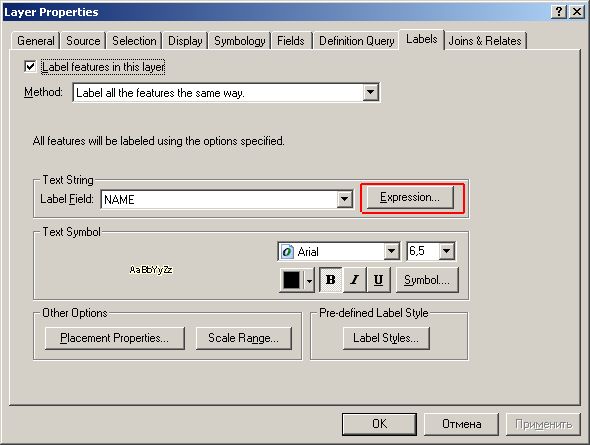Toggle the Underline text formatting button

pyautogui.click(x=378, y=279)
